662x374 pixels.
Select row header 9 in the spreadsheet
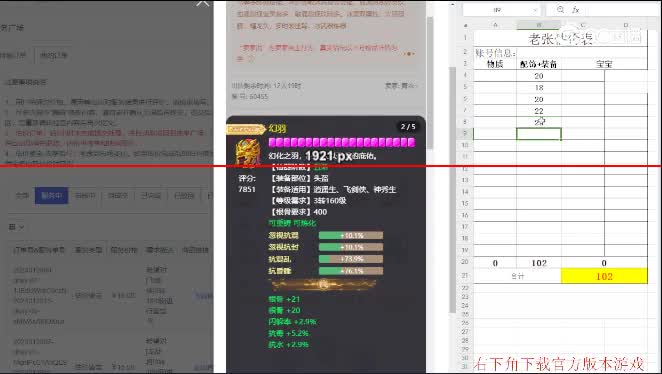tap(466, 134)
